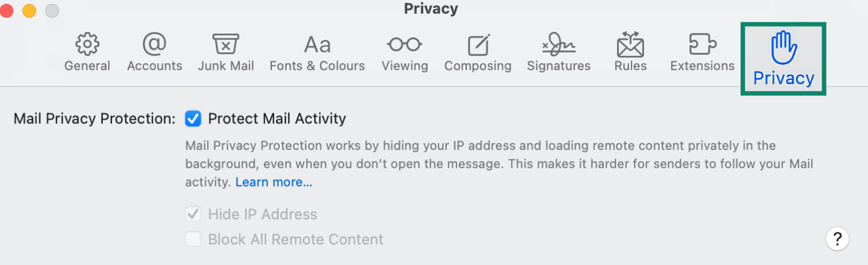Open the General settings gear icon
The height and width of the screenshot is (265, 868).
pyautogui.click(x=87, y=43)
